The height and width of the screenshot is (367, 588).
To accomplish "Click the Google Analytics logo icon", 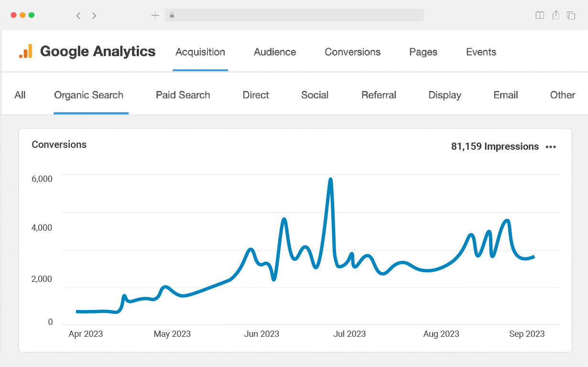I will [26, 51].
